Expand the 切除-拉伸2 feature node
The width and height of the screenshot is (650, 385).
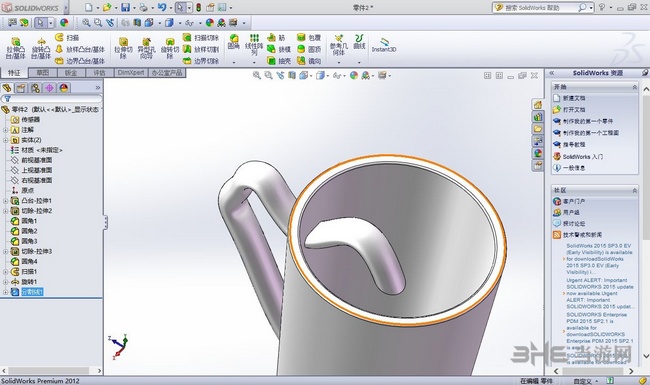[5, 211]
